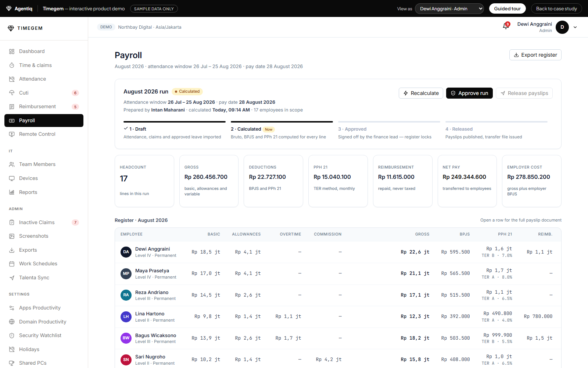Image resolution: width=588 pixels, height=368 pixels.
Task: Approve the August 2026 run
Action: tap(469, 93)
